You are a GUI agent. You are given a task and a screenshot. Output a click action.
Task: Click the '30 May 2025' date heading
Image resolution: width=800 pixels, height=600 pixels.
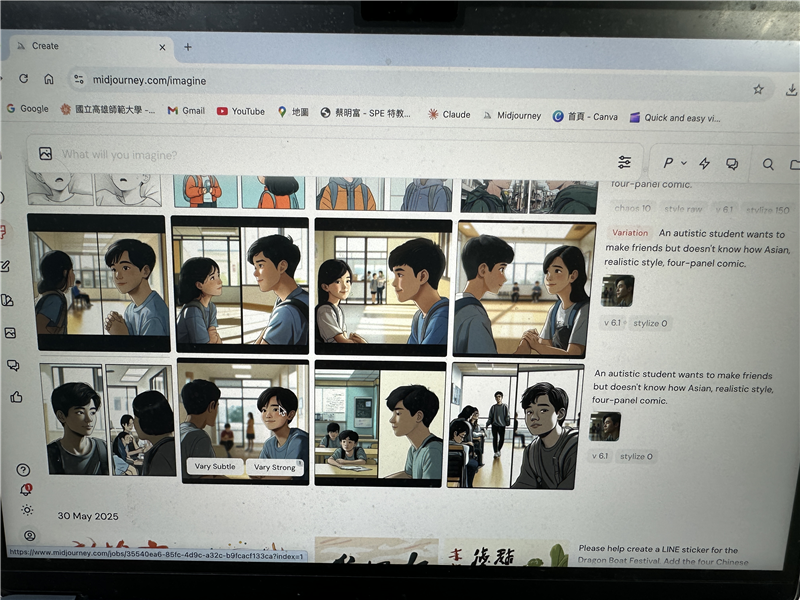(88, 516)
